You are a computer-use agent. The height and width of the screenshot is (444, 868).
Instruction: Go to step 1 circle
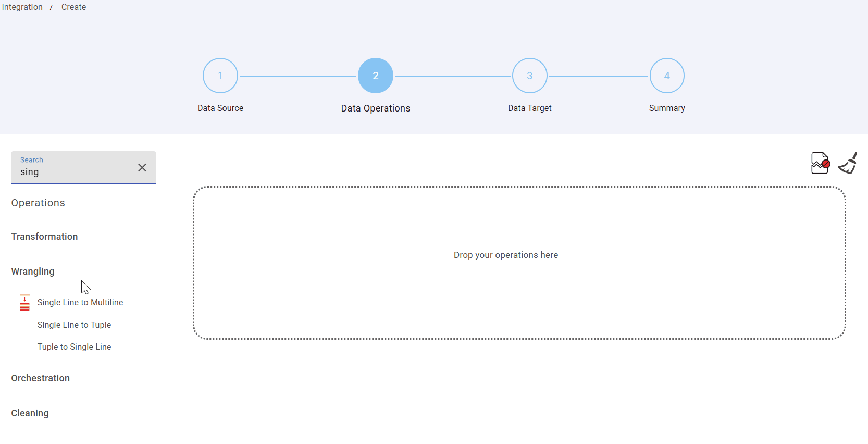click(x=220, y=76)
